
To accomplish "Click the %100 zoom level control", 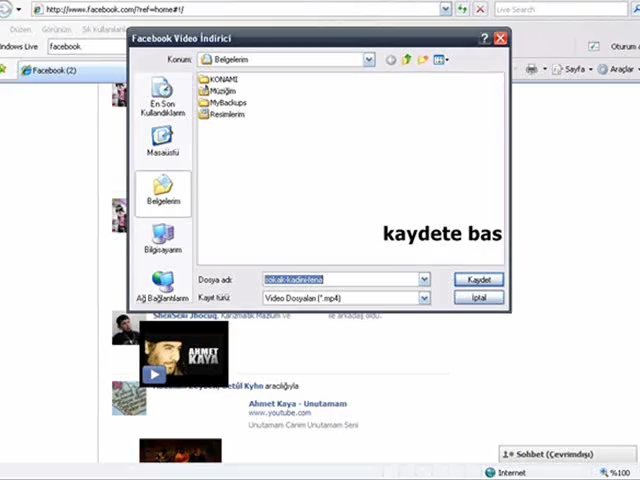I will coord(616,473).
